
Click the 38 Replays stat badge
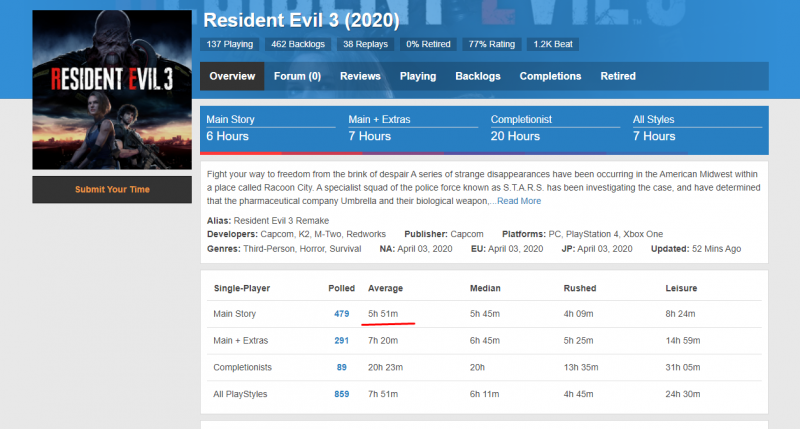pos(366,45)
